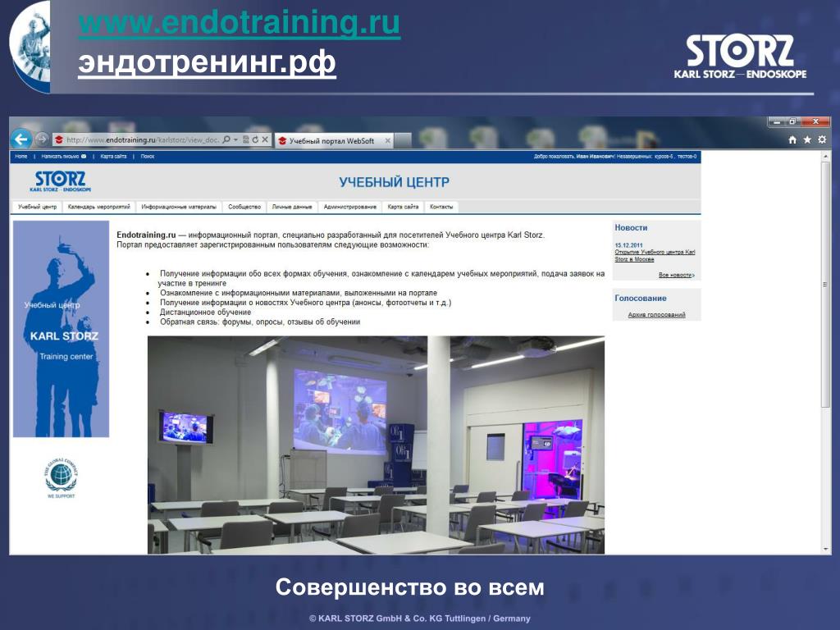Viewport: 840px width, 630px height.
Task: Click the browser back arrow button
Action: point(21,139)
